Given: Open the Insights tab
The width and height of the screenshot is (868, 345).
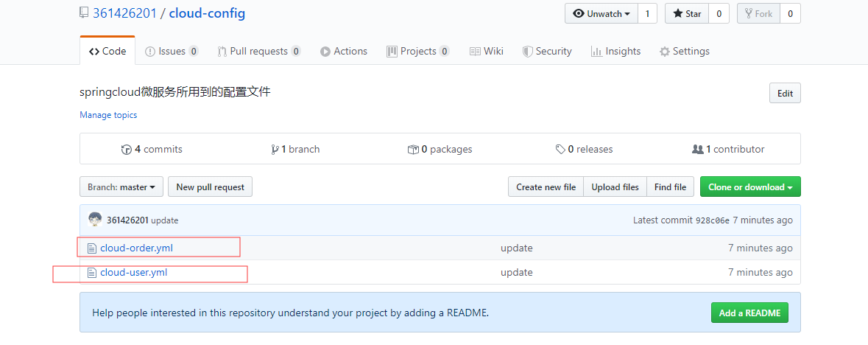Looking at the screenshot, I should click(x=615, y=51).
